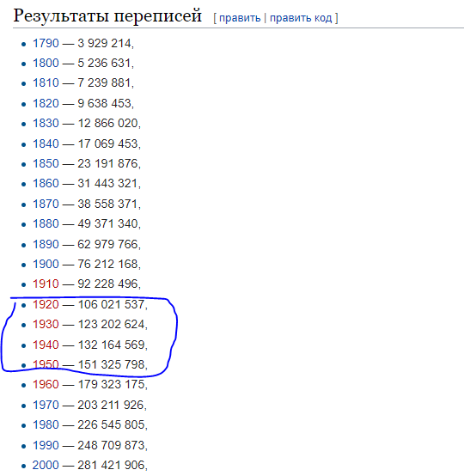Click the population value 76 212 168
This screenshot has width=464, height=476.
pyautogui.click(x=107, y=264)
